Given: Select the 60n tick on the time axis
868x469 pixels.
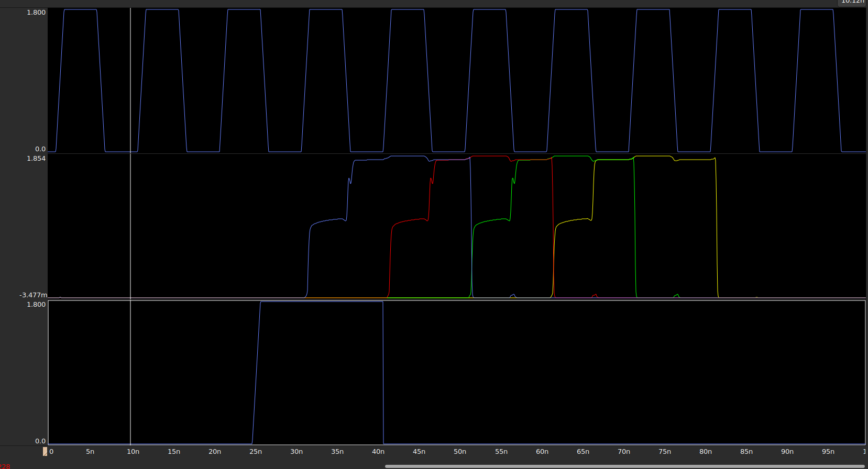Looking at the screenshot, I should click(542, 451).
